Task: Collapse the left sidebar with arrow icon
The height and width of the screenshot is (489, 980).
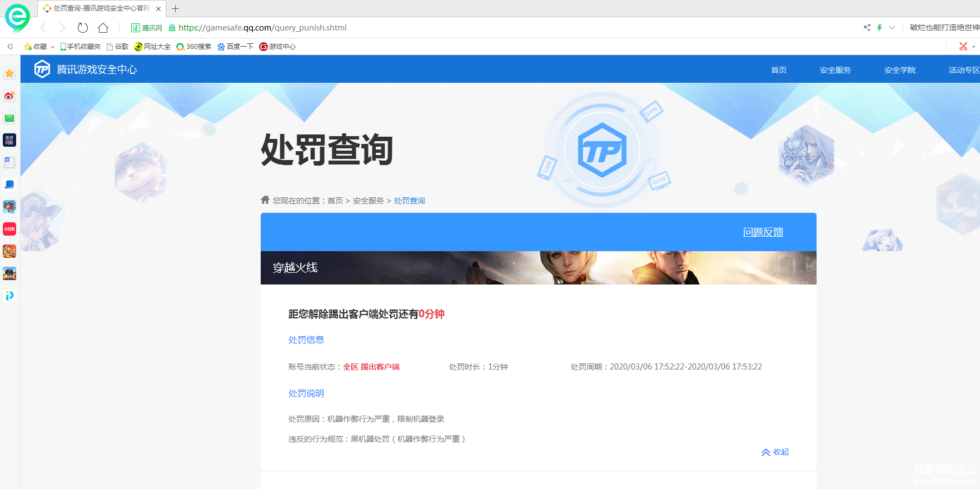Action: (10, 47)
